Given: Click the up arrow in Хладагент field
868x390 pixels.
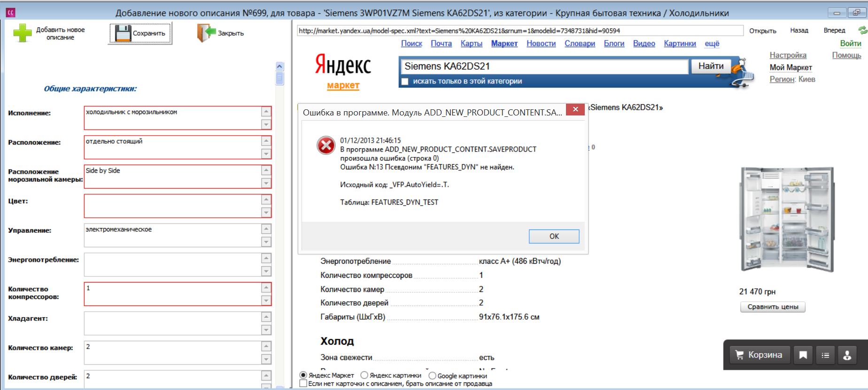Looking at the screenshot, I should point(266,317).
